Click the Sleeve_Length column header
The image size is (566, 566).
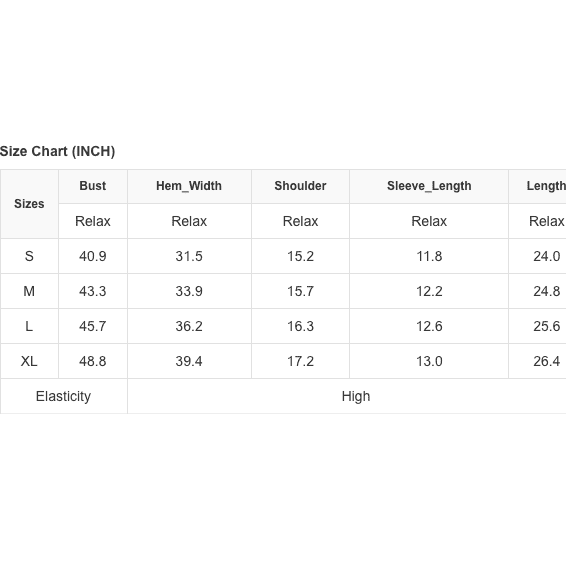point(429,186)
